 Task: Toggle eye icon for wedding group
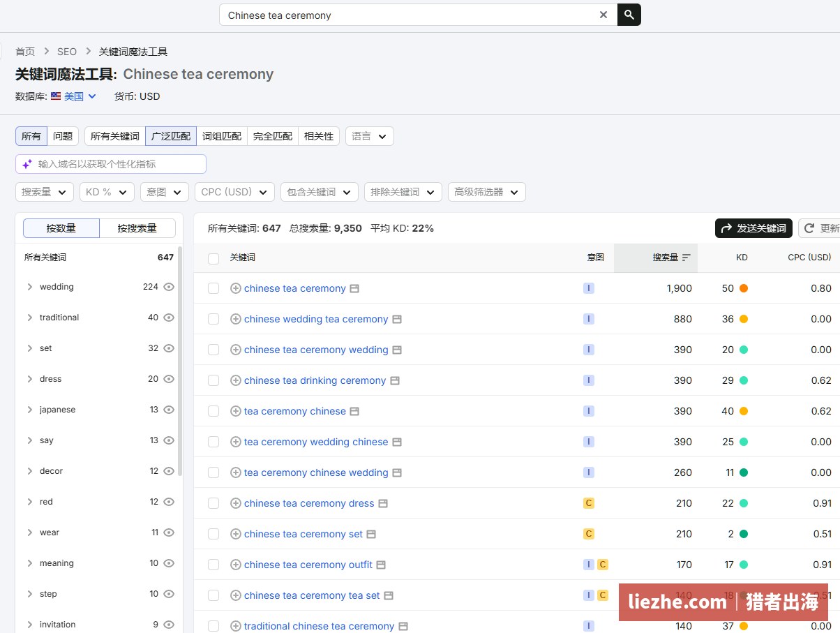pos(169,287)
